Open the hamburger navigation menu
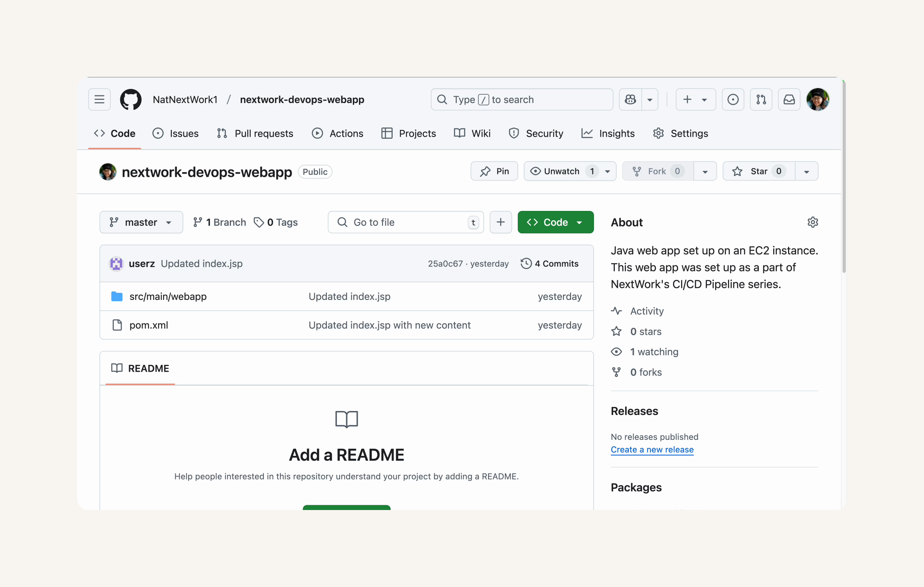The height and width of the screenshot is (587, 924). tap(99, 99)
